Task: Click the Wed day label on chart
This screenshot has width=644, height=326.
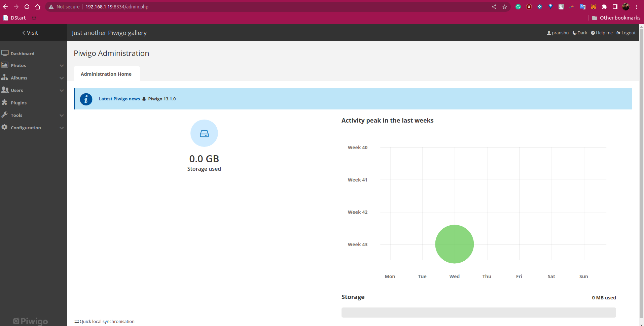Action: click(x=455, y=276)
